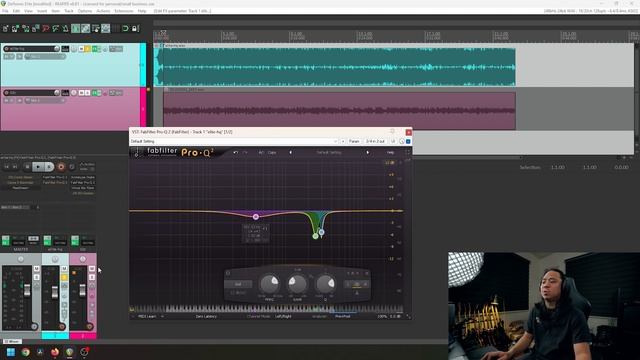
Task: Click the pan knob on cyan mixer strip
Action: pyautogui.click(x=55, y=259)
